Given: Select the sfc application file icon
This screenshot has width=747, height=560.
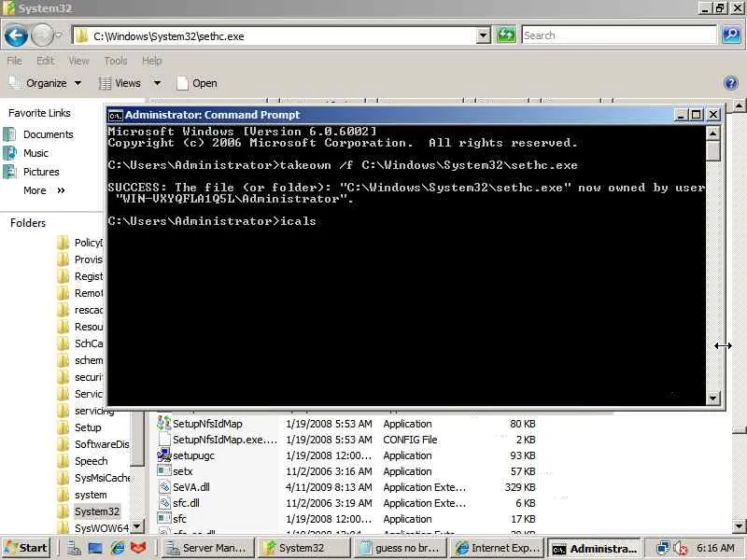Looking at the screenshot, I should coord(164,519).
